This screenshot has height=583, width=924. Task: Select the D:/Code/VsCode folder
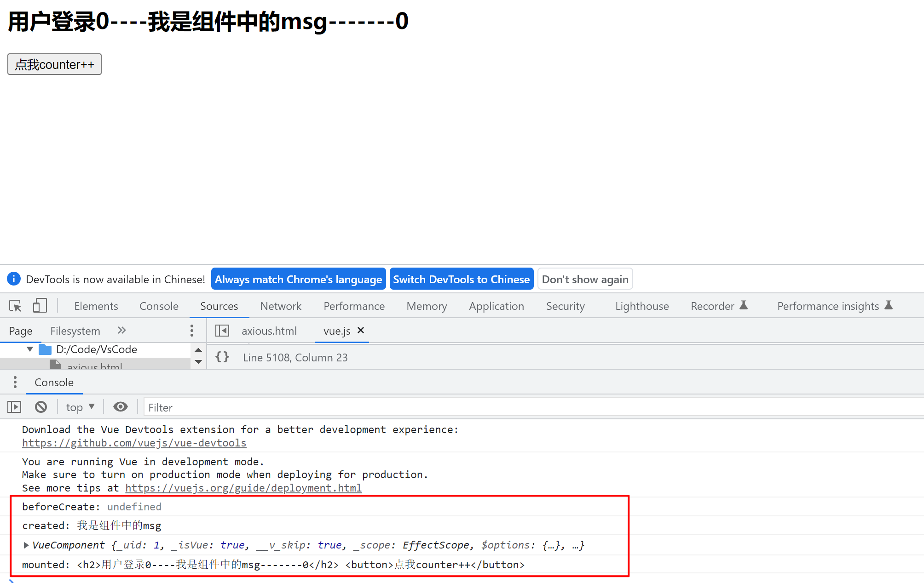click(97, 349)
